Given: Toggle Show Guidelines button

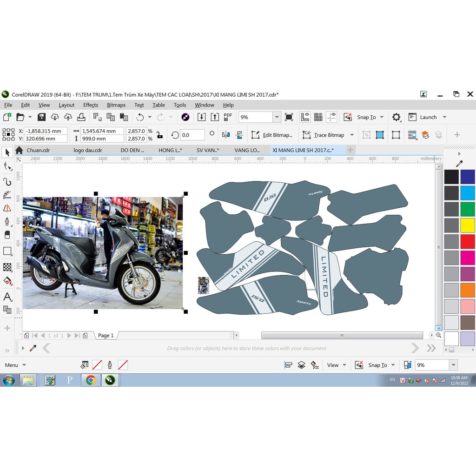Looking at the screenshot, I should click(x=331, y=117).
